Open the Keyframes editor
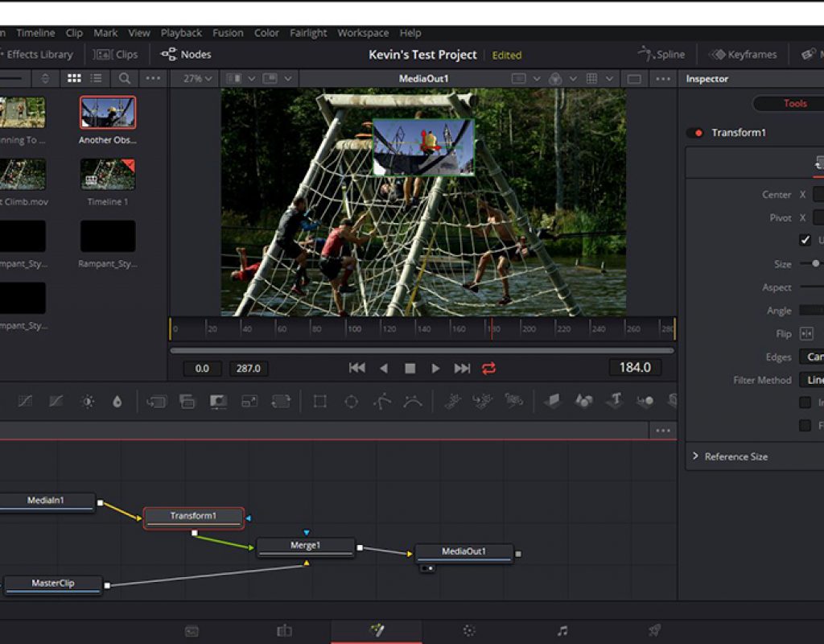This screenshot has height=644, width=824. (x=743, y=54)
